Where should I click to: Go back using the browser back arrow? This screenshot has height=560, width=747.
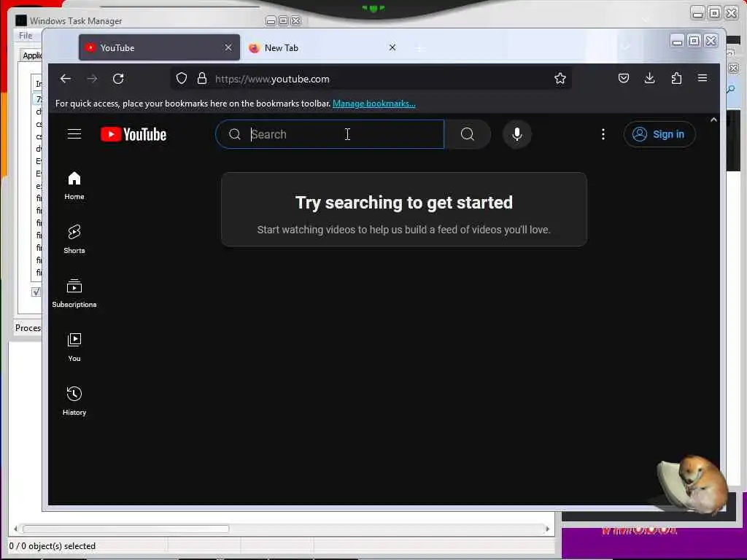66,79
